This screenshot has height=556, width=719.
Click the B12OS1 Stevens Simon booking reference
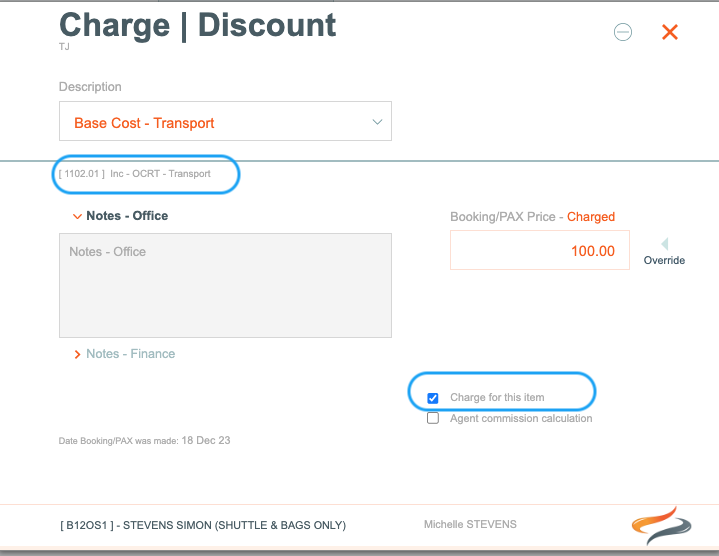click(203, 525)
